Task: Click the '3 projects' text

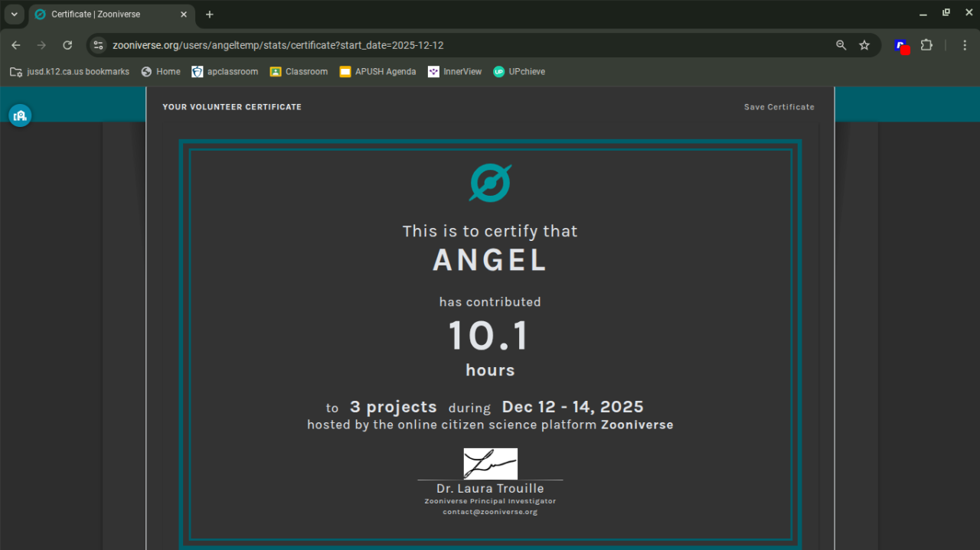Action: [394, 407]
